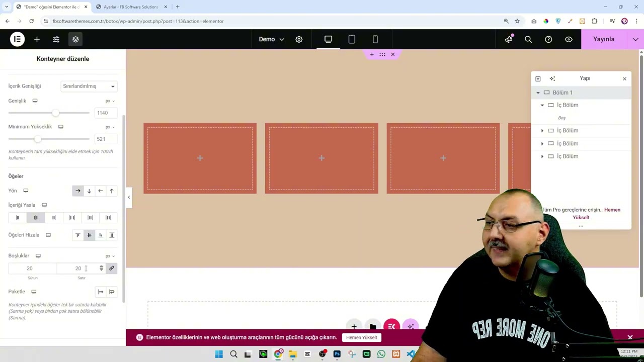Align items to bottom
The image size is (644, 362).
pyautogui.click(x=100, y=235)
